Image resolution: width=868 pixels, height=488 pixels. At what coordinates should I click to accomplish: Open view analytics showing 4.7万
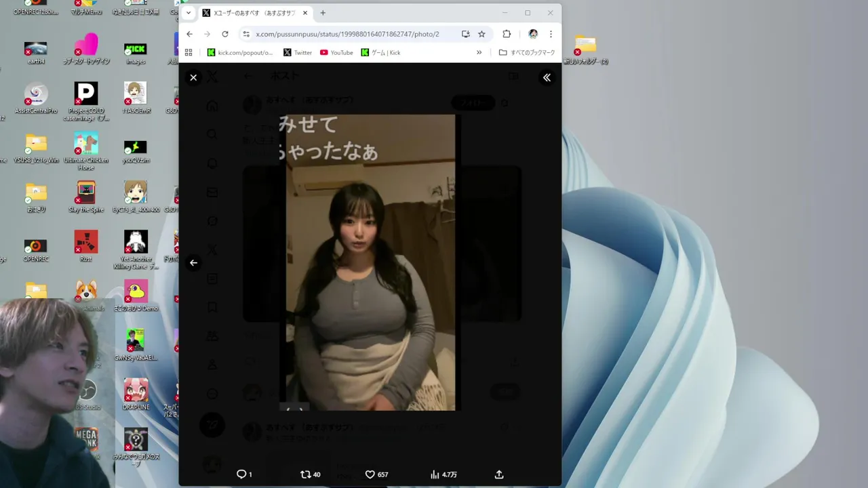(443, 474)
